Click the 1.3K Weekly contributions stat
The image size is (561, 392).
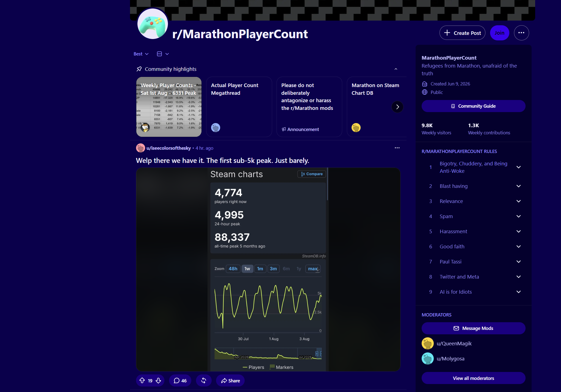489,129
